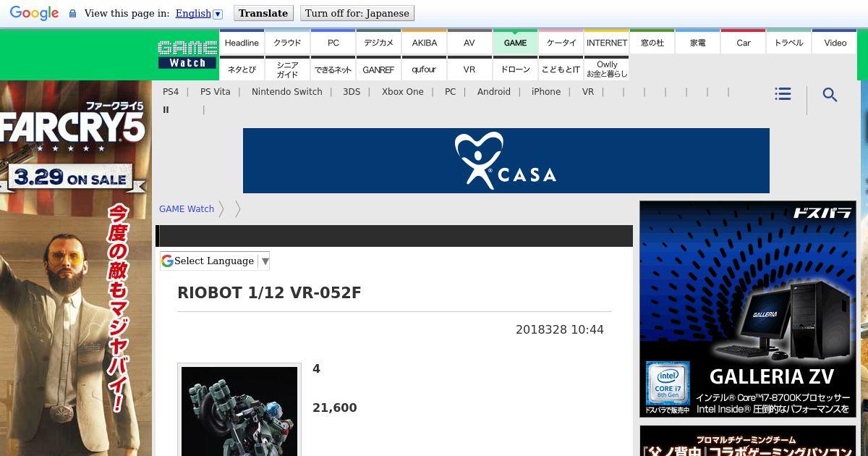Open the INTERNET tab

tap(606, 42)
